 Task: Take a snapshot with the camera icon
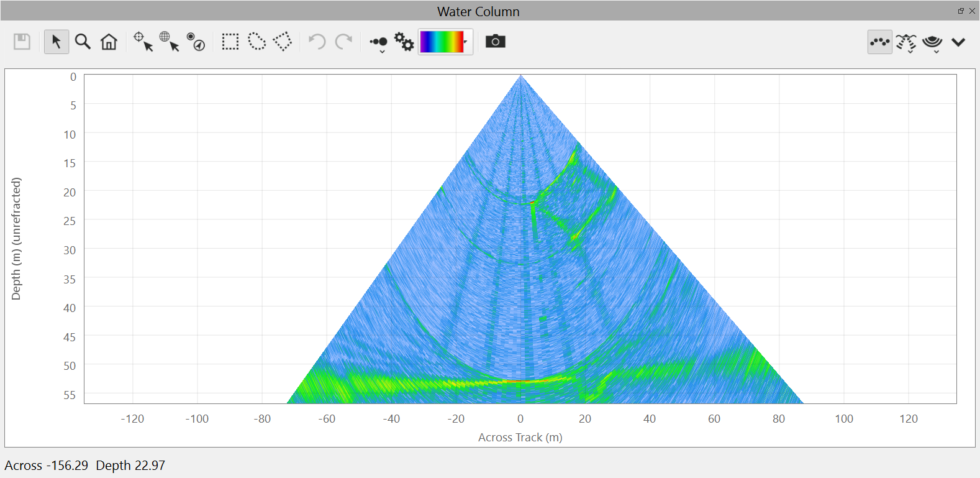495,42
